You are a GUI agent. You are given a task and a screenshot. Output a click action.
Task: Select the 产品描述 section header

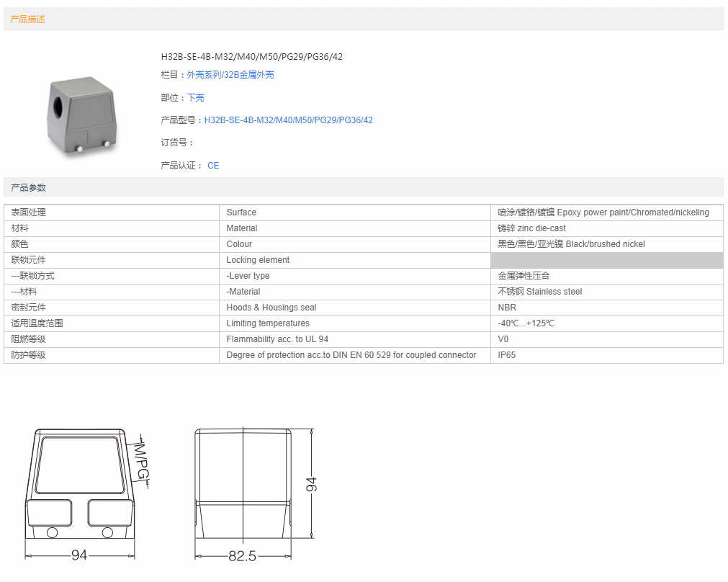click(x=28, y=19)
